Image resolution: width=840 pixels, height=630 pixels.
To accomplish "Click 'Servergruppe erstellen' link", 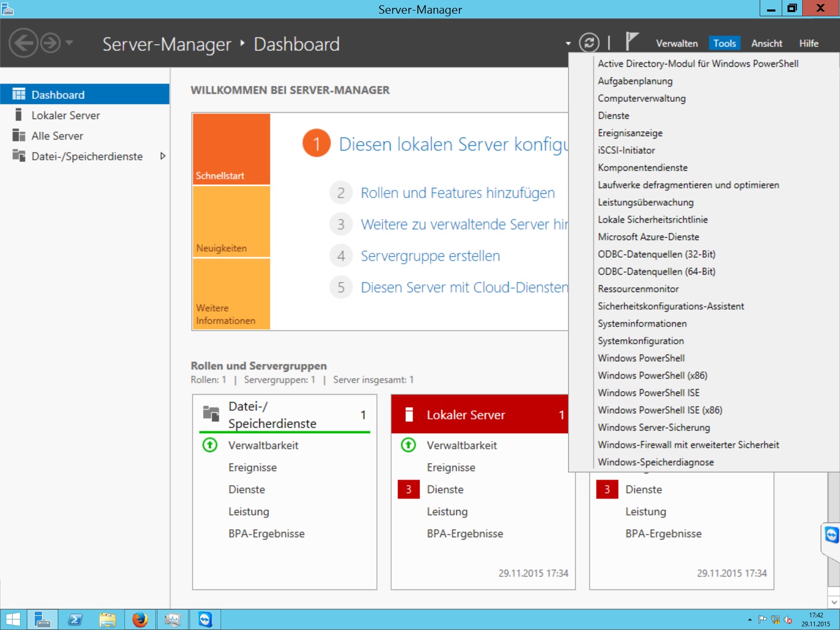I will pos(430,256).
